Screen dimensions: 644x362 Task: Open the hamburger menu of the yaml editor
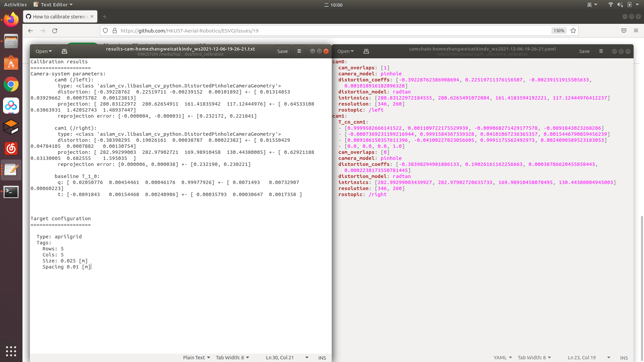(601, 51)
